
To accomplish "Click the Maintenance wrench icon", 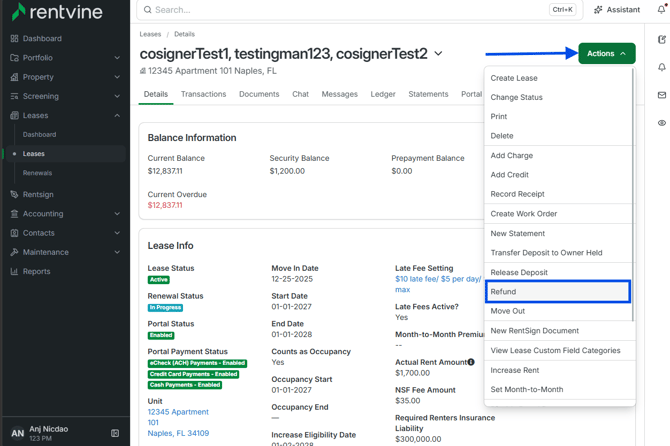I will pos(15,252).
